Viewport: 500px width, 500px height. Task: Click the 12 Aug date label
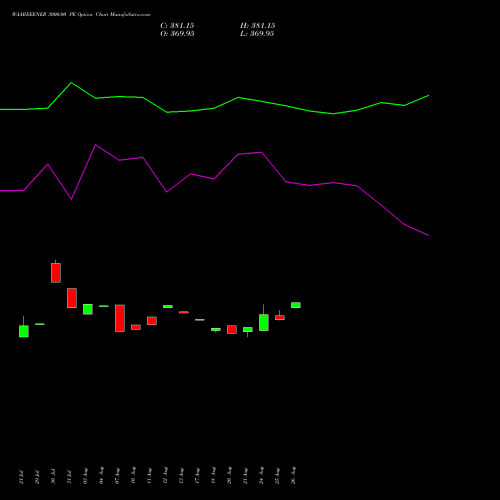click(x=165, y=476)
